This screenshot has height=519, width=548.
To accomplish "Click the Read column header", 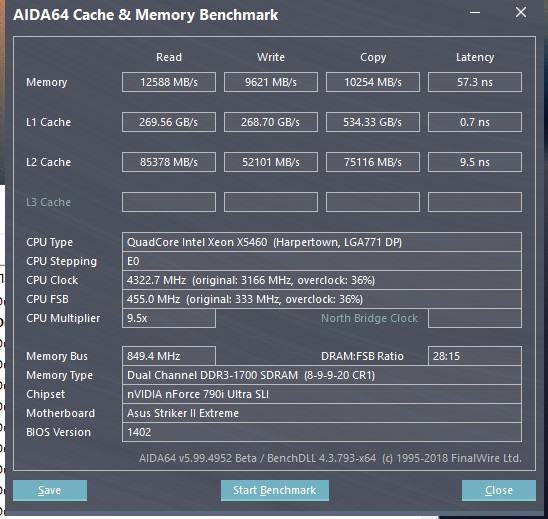I will point(169,57).
